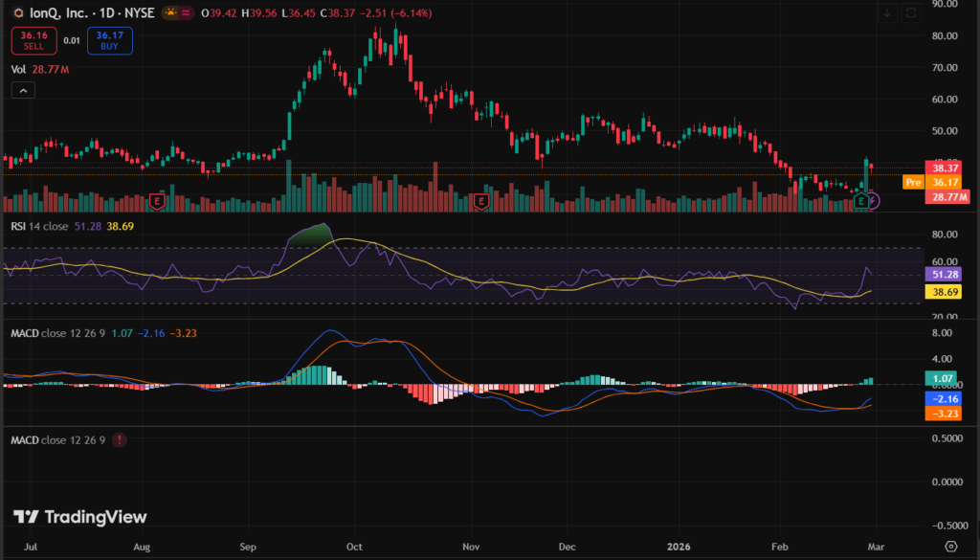Viewport: 980px width, 560px height.
Task: Toggle the fullscreen square icon at top right
Action: point(910,12)
